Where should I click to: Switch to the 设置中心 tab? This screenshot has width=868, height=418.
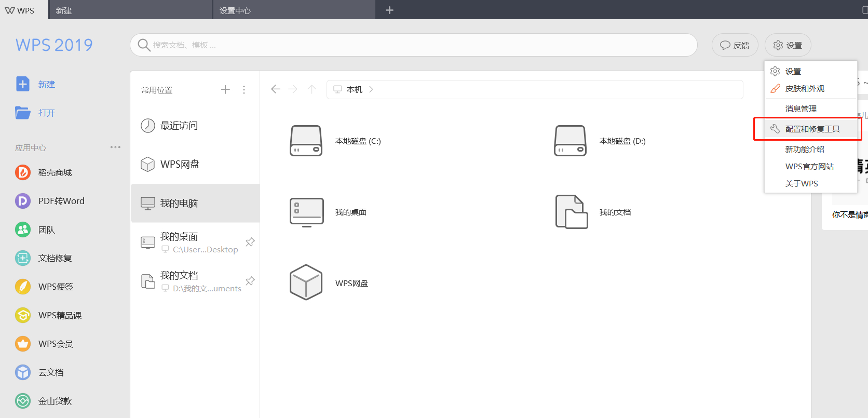[294, 10]
